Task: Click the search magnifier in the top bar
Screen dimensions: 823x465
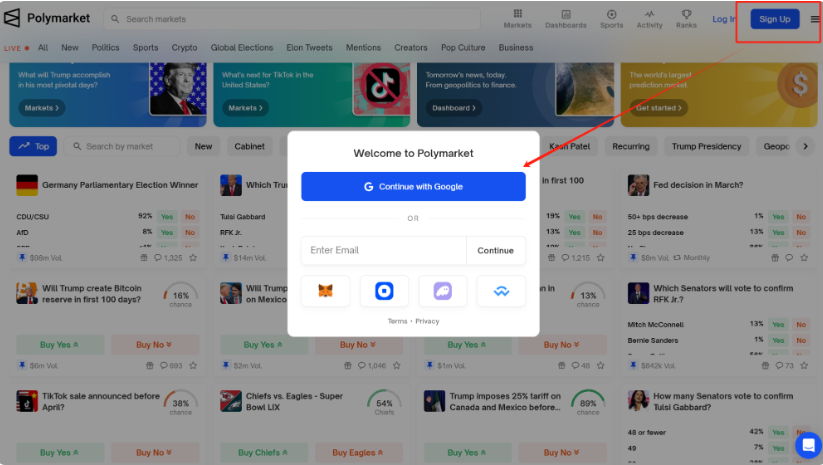Action: click(x=115, y=19)
